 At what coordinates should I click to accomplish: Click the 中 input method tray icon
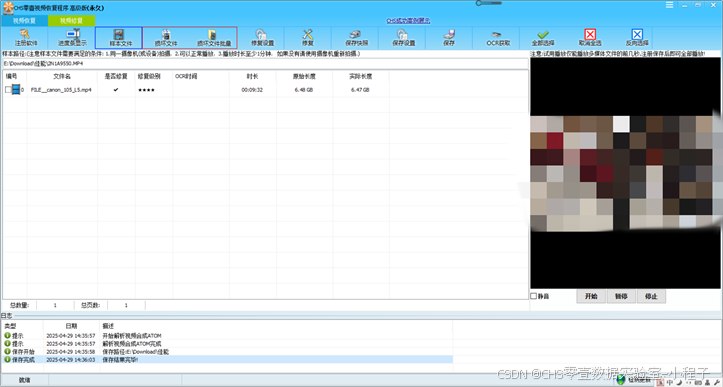point(670,382)
